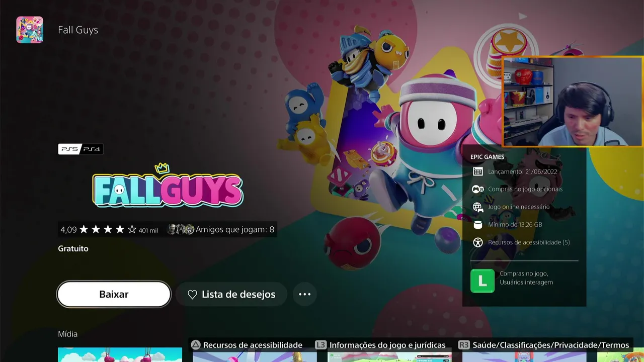644x362 pixels.
Task: Click the accessibility figure icon
Action: point(477,242)
